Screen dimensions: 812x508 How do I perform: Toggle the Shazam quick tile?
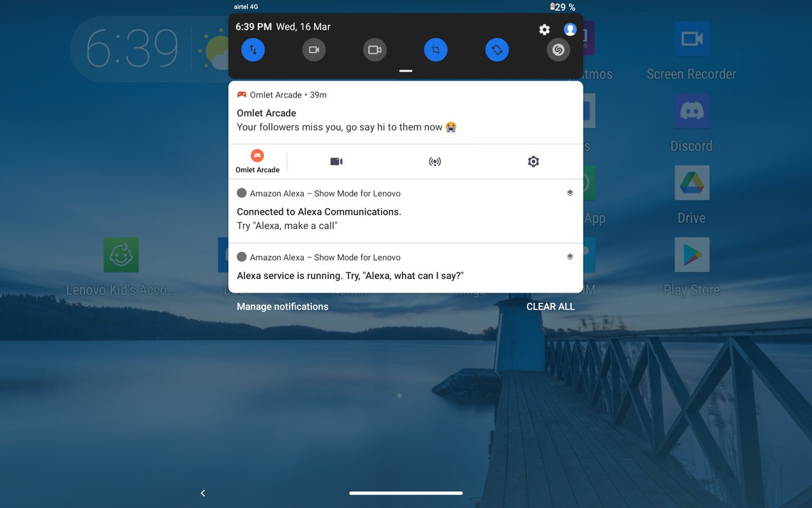coord(558,50)
